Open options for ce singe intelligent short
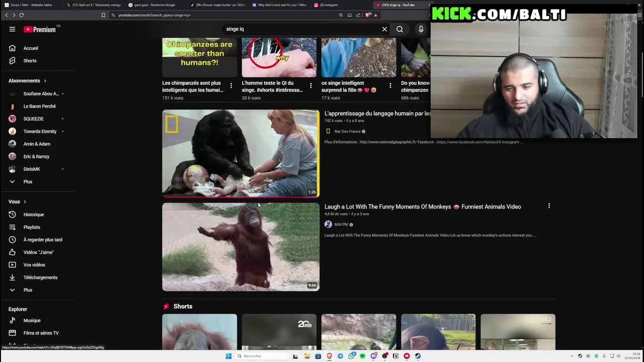Screen dimensions: 644x362 (x=390, y=85)
